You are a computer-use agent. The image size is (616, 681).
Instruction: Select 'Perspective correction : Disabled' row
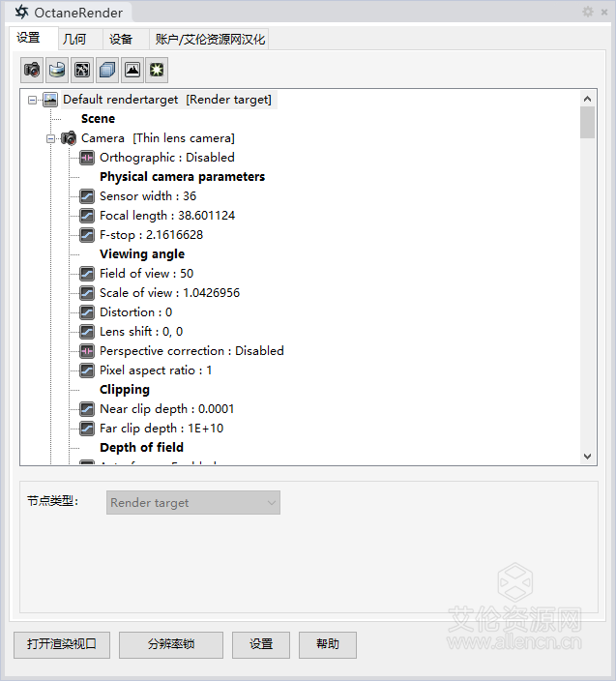tap(191, 351)
